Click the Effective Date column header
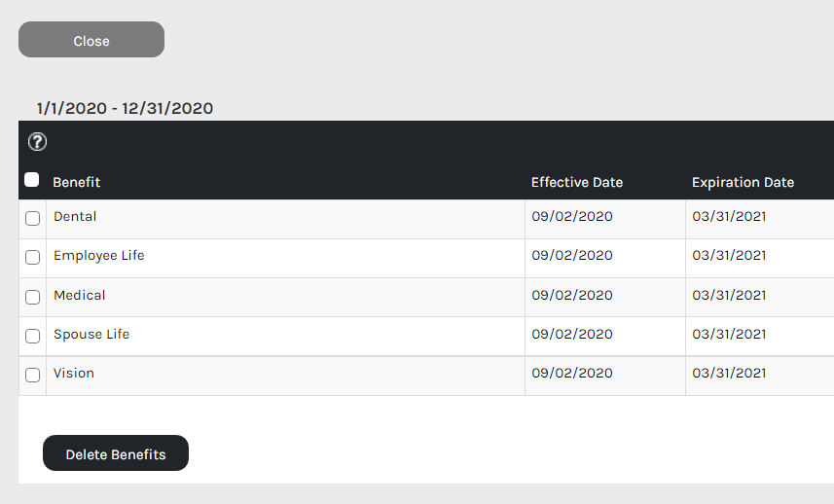Viewport: 834px width, 504px height. click(x=577, y=182)
